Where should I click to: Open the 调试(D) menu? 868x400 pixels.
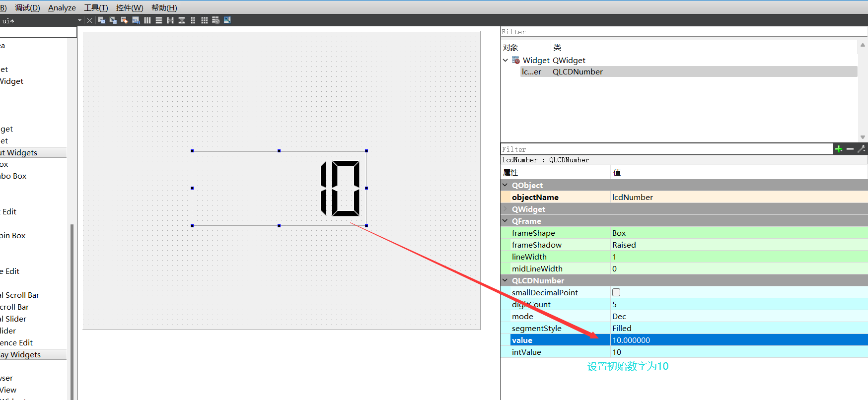coord(27,7)
